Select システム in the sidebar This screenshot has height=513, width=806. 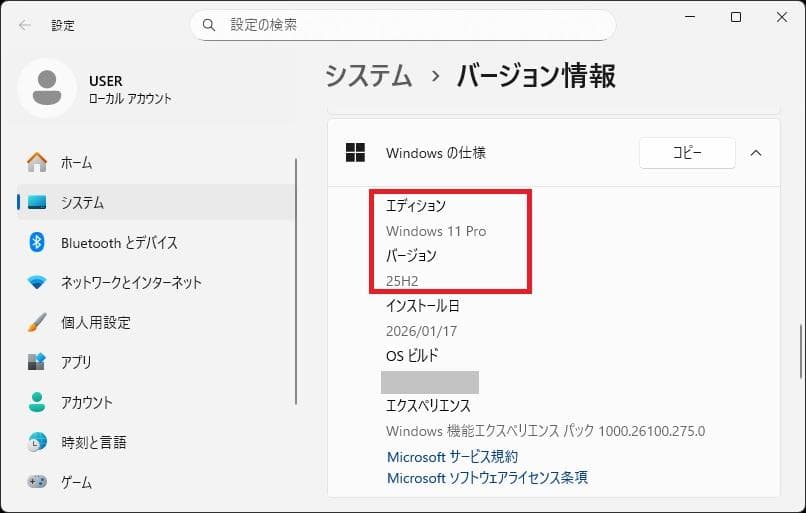click(x=156, y=203)
